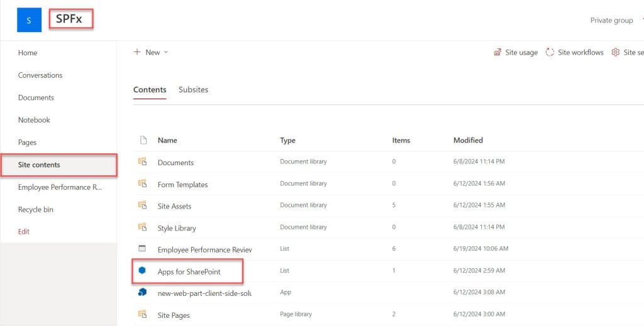Viewport: 644px width, 326px height.
Task: Sort by the Items column header
Action: point(401,140)
